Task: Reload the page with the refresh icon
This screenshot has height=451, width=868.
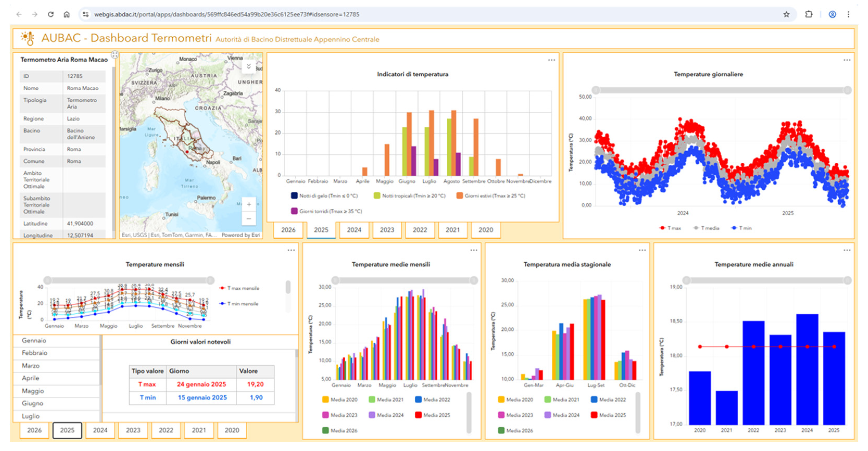Action: (x=51, y=14)
